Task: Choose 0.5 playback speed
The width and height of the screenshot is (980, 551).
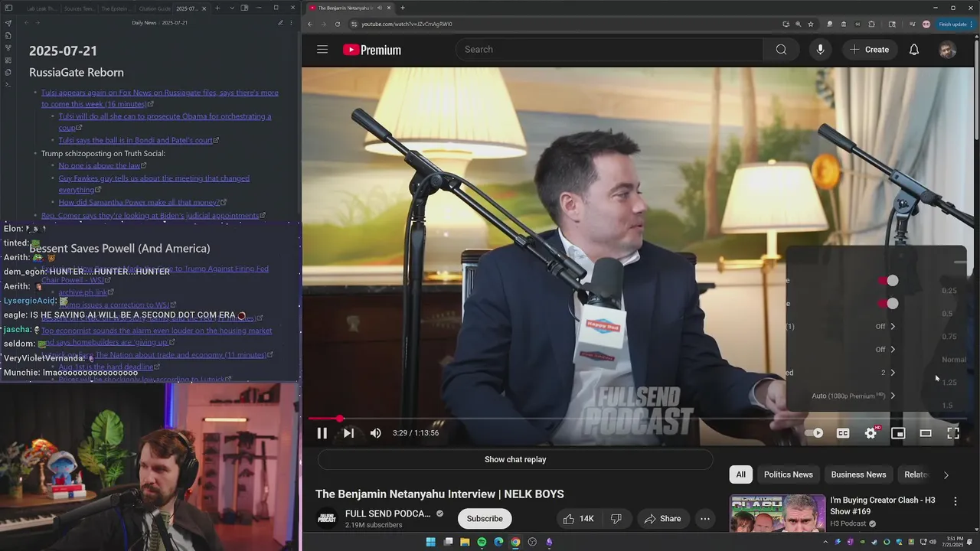Action: coord(948,314)
